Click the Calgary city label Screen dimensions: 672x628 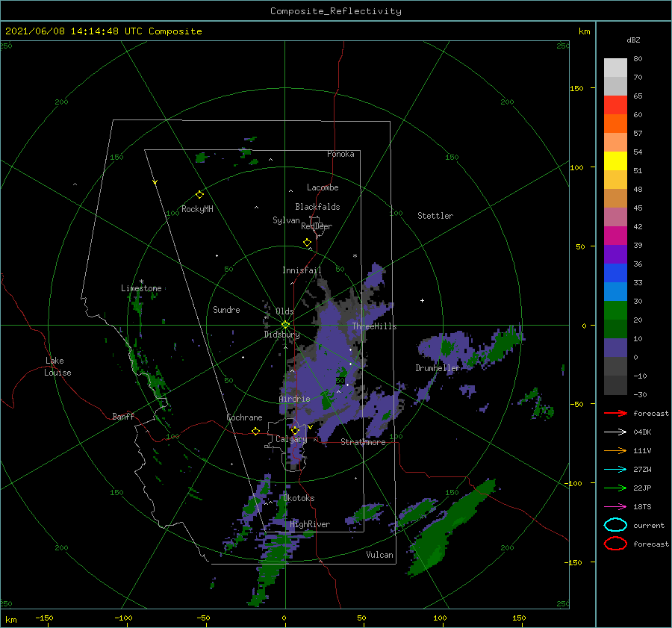coord(291,439)
